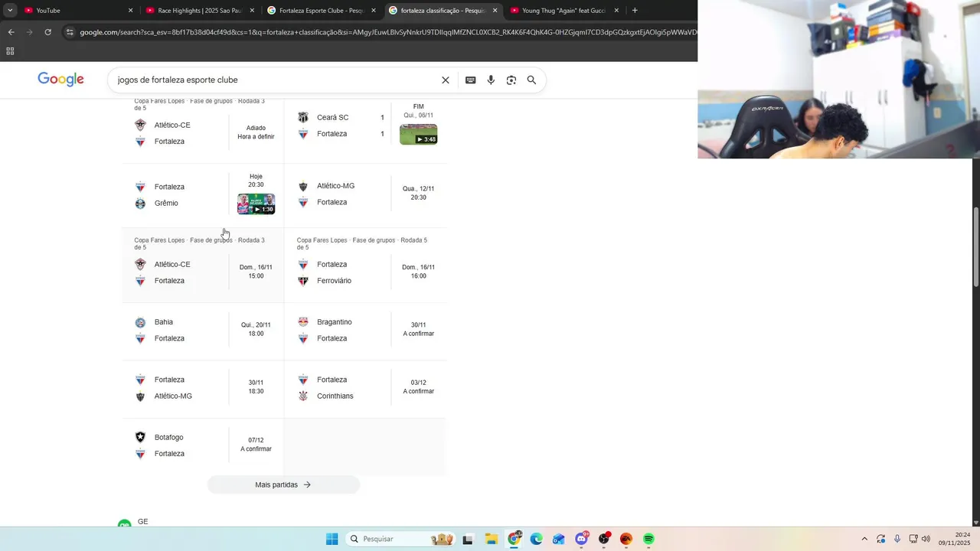Viewport: 980px width, 551px height.
Task: Go back to the previous page
Action: click(x=11, y=32)
